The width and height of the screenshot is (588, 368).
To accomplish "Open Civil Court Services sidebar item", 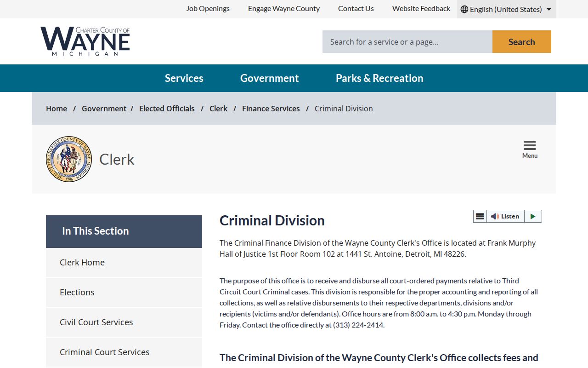I will coord(124,322).
